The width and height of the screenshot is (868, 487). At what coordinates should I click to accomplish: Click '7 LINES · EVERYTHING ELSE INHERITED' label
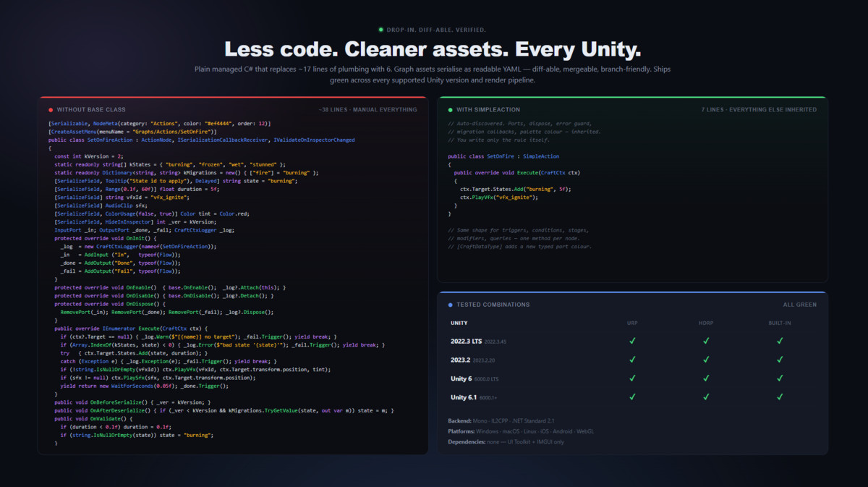pyautogui.click(x=759, y=110)
